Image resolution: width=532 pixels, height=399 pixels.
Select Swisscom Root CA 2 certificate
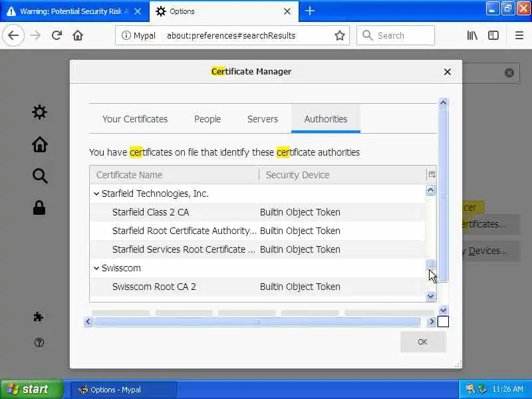click(x=257, y=287)
